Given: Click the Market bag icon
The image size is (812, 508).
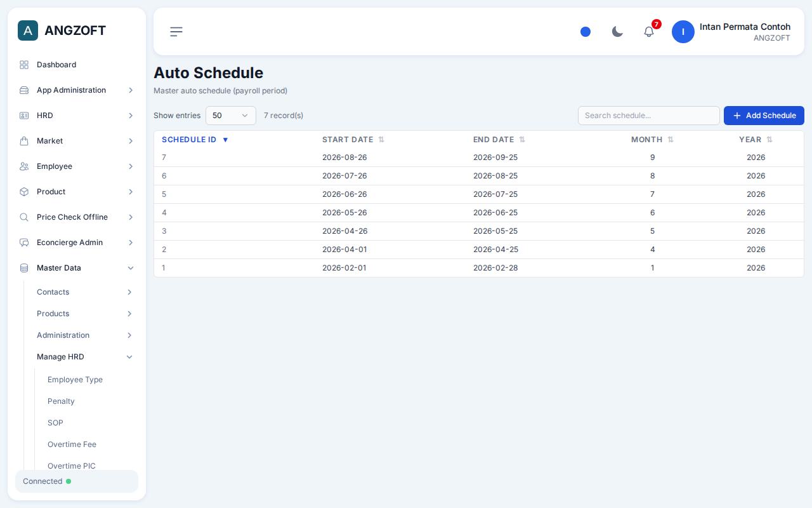Looking at the screenshot, I should point(24,141).
